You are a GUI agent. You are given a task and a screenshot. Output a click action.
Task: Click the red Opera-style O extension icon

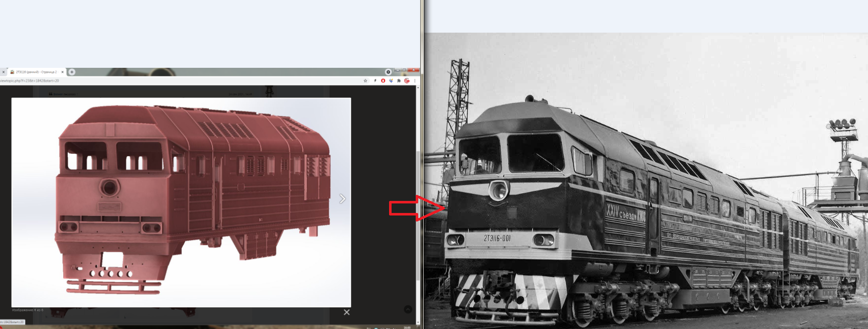[x=383, y=80]
